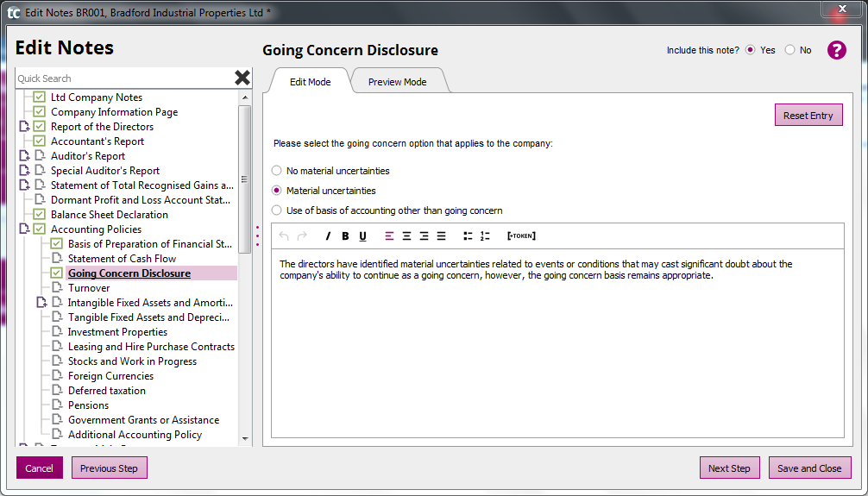Viewport: 868px width, 496px height.
Task: Expand the Report of the Directors node
Action: [23, 127]
